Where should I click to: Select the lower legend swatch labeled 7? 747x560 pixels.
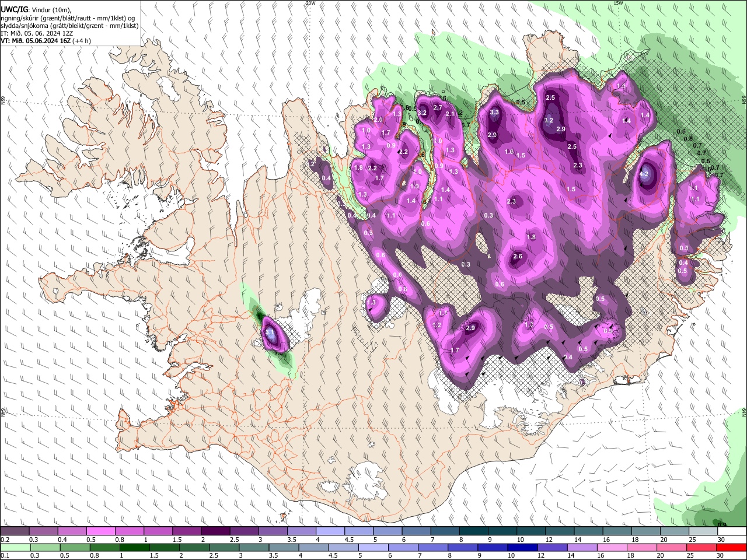tap(433, 547)
